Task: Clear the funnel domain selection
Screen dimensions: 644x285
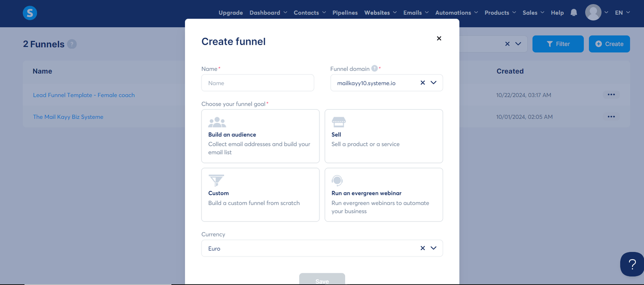Action: [422, 83]
